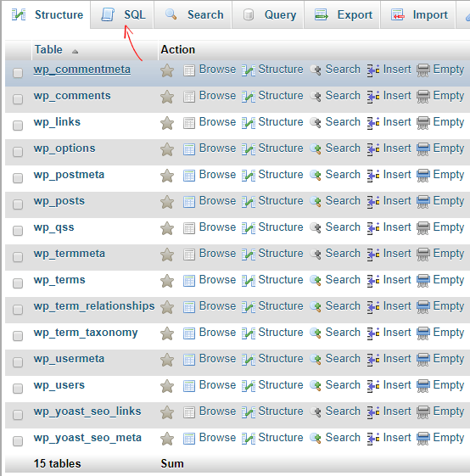Check the wp_comments table checkbox
The height and width of the screenshot is (476, 470).
(x=18, y=99)
